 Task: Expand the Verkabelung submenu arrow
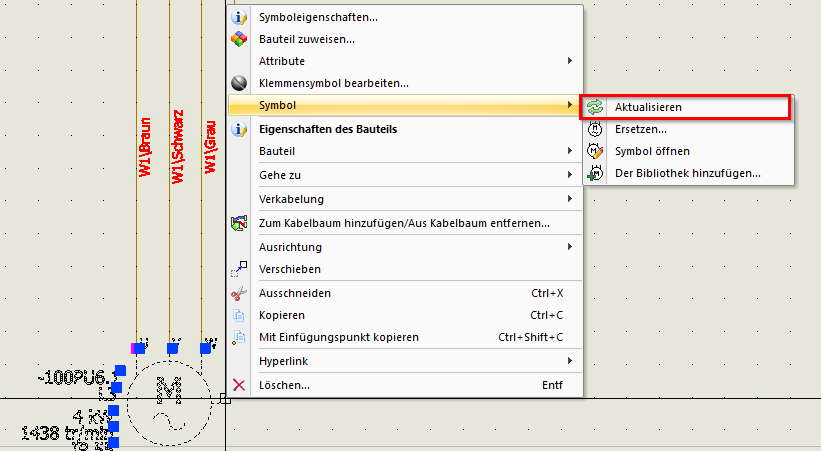tap(569, 199)
